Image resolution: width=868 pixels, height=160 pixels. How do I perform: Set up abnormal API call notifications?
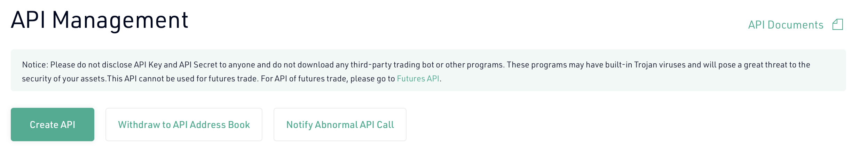click(340, 125)
